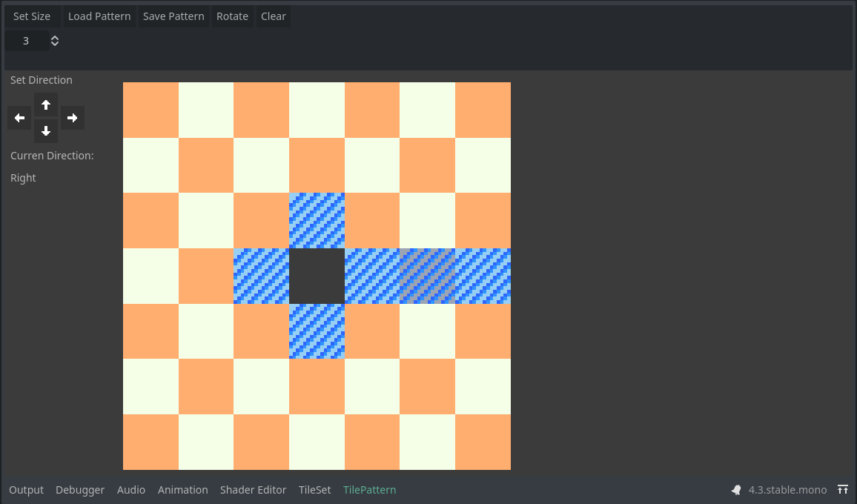Click the bottom-right orange grid tile
Image resolution: width=857 pixels, height=504 pixels.
pos(483,442)
